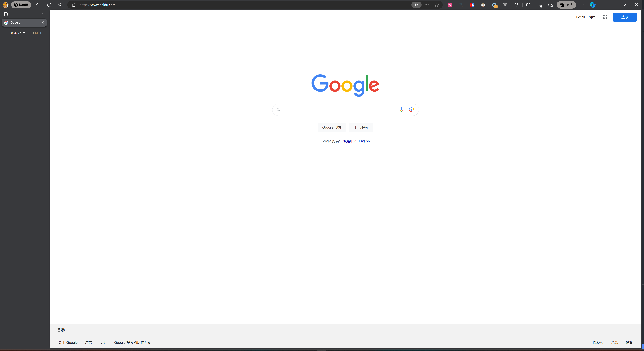
Task: Open the chat bubbles icon
Action: (550, 5)
